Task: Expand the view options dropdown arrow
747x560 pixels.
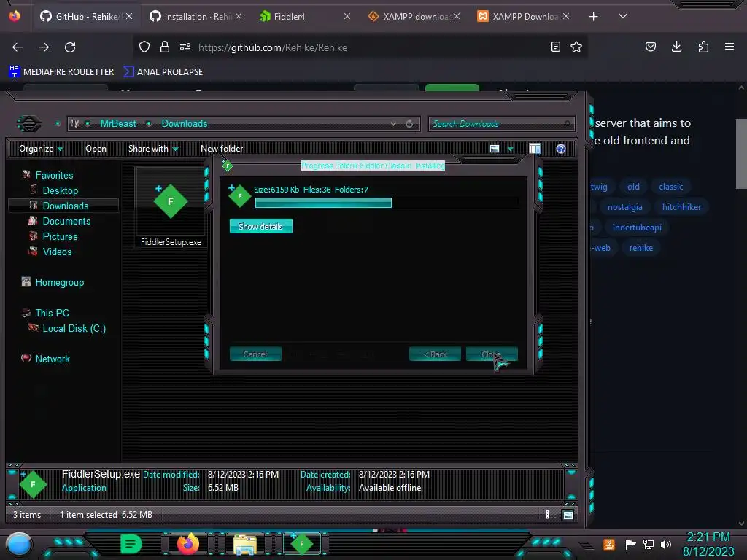Action: pyautogui.click(x=510, y=149)
